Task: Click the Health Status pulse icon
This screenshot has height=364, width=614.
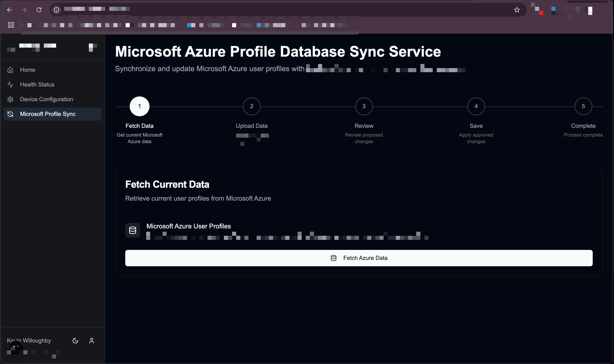Action: (10, 85)
